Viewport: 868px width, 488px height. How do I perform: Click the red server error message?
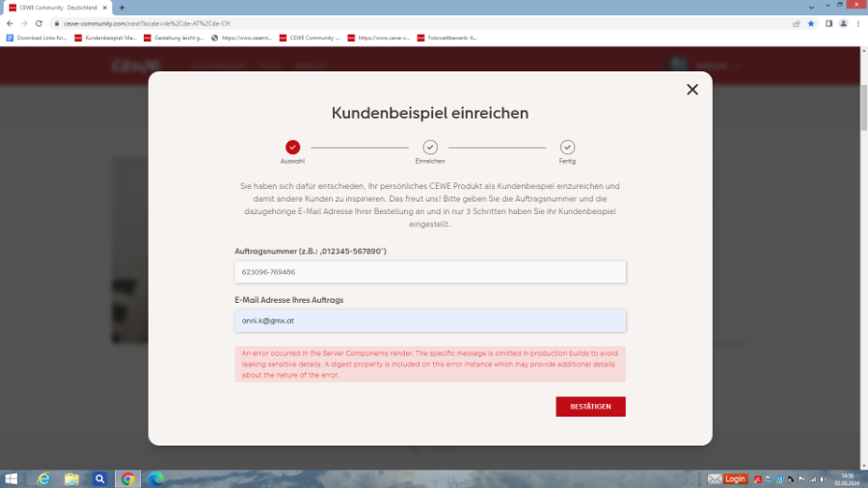click(x=430, y=364)
